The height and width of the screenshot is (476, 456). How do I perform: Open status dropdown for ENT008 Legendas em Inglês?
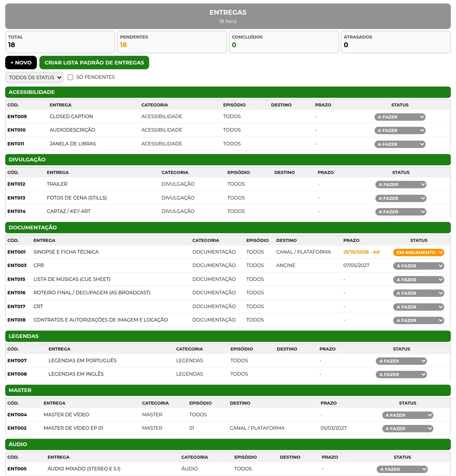pyautogui.click(x=402, y=374)
